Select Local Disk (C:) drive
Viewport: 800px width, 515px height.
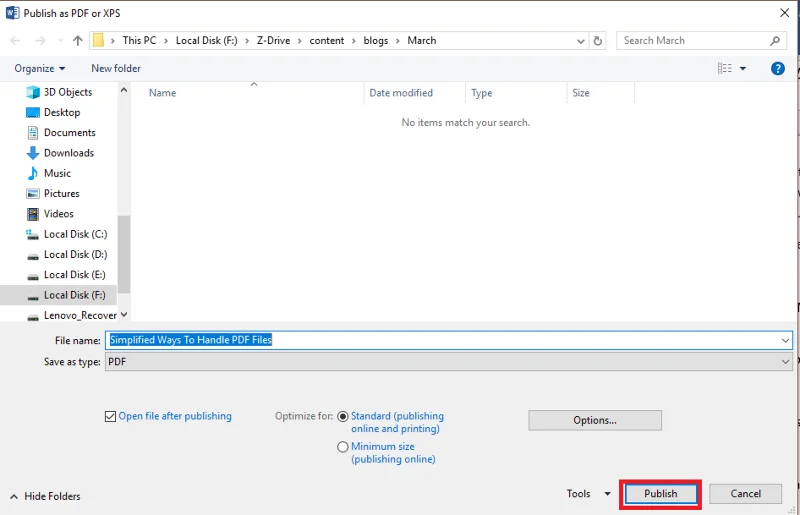click(74, 234)
